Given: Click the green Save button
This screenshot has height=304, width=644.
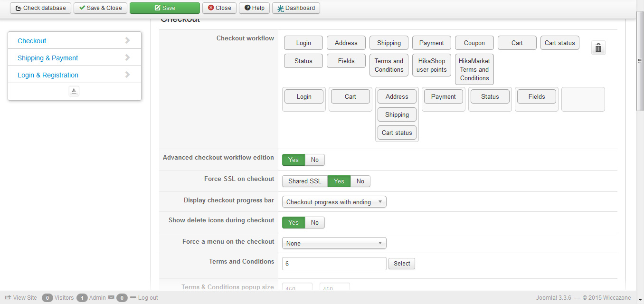Looking at the screenshot, I should (x=164, y=8).
